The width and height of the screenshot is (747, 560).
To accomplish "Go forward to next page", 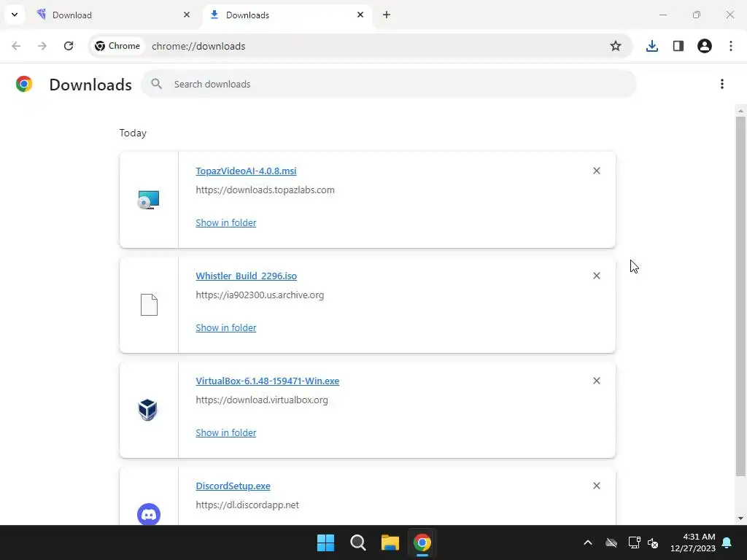I will (x=42, y=46).
